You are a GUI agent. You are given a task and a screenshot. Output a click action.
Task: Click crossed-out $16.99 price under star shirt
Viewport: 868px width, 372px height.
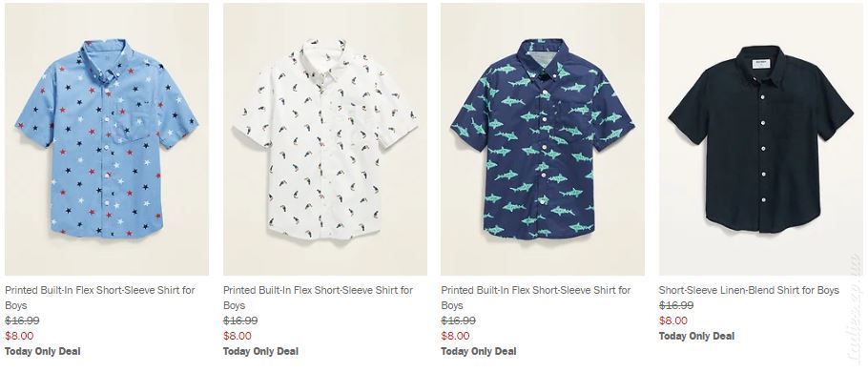point(22,320)
